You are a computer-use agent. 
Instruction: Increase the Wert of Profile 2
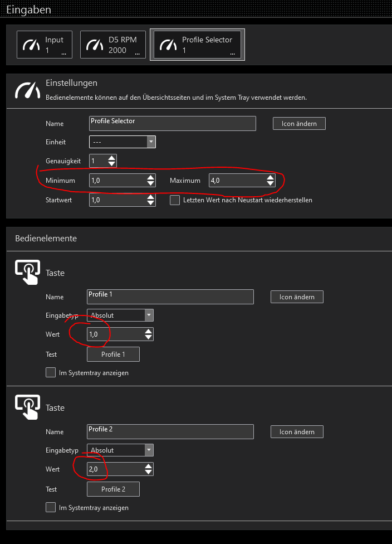point(148,466)
